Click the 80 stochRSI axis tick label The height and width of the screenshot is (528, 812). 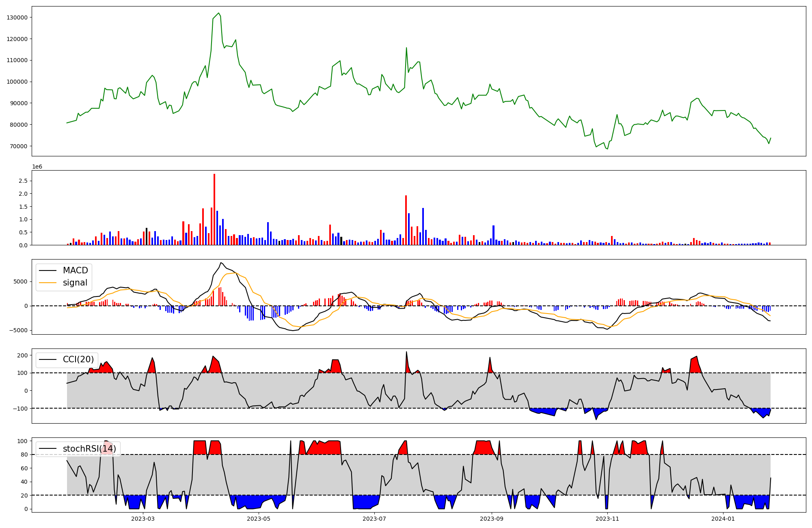pos(24,455)
